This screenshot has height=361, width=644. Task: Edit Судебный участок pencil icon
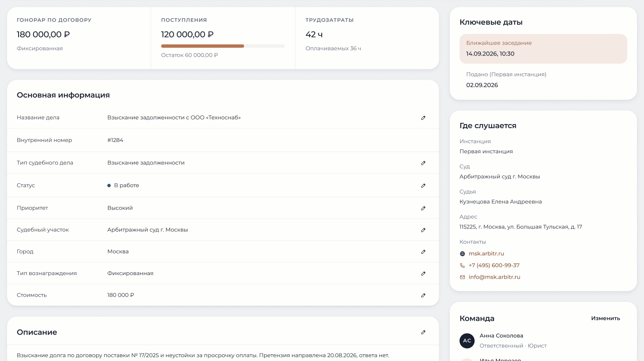pos(423,230)
